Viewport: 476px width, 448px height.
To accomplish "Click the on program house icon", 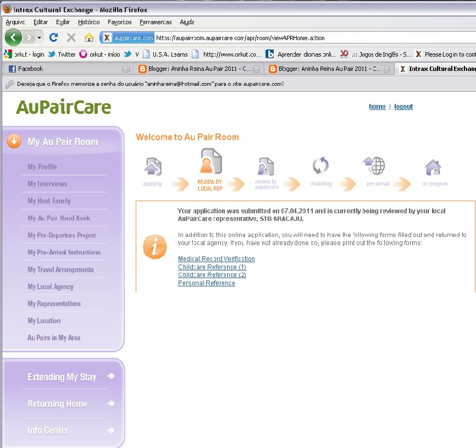I will pyautogui.click(x=433, y=167).
